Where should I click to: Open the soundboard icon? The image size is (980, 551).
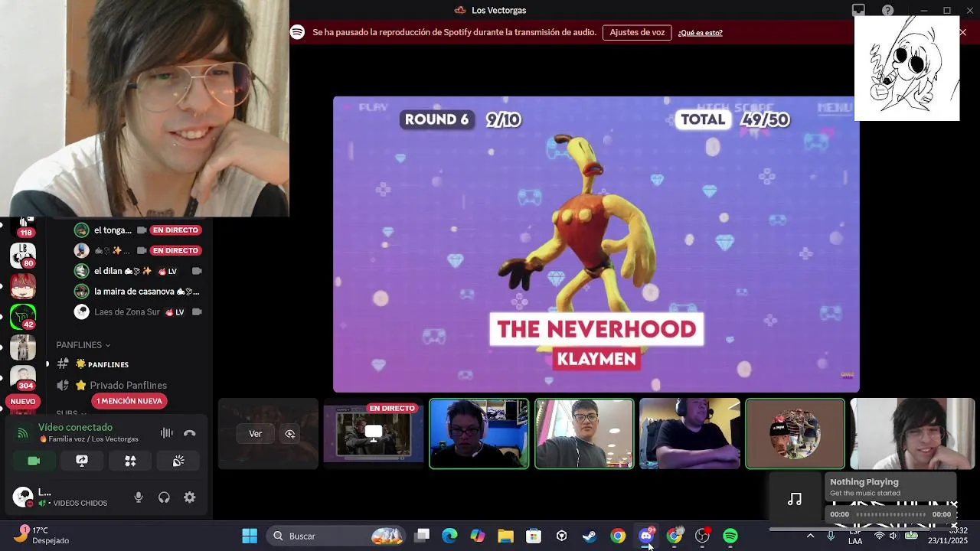pyautogui.click(x=178, y=461)
